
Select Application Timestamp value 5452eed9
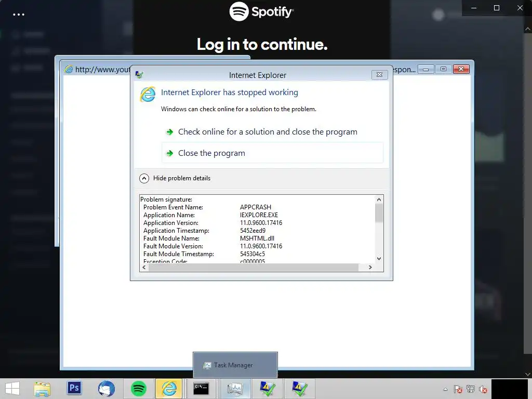coord(253,230)
